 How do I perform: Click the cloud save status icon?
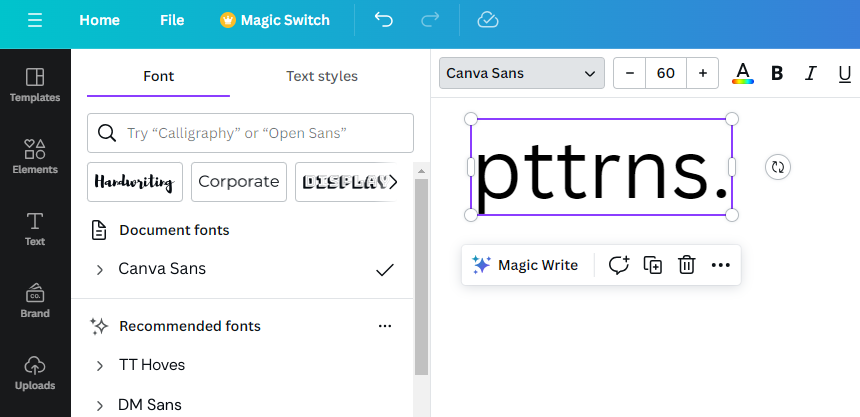488,20
